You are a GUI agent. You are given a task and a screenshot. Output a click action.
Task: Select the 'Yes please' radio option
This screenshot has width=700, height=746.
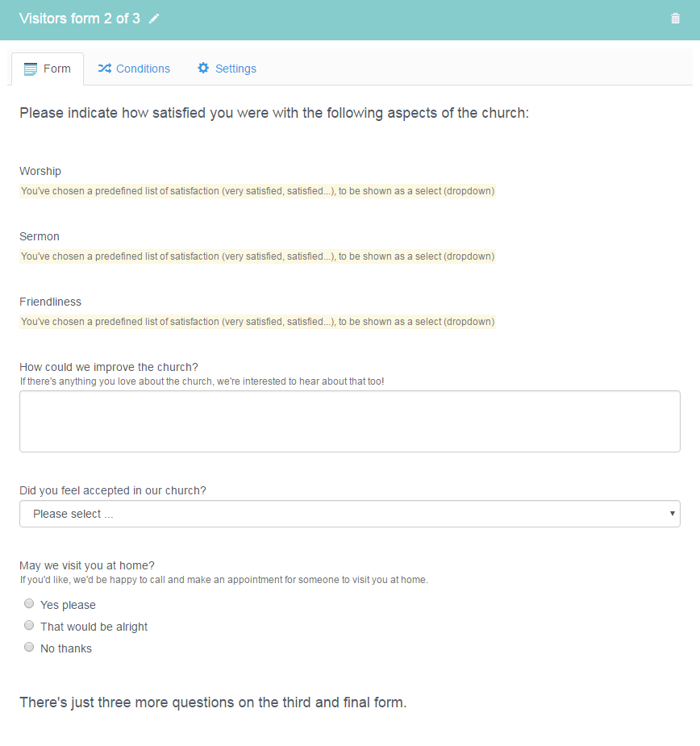pos(29,604)
